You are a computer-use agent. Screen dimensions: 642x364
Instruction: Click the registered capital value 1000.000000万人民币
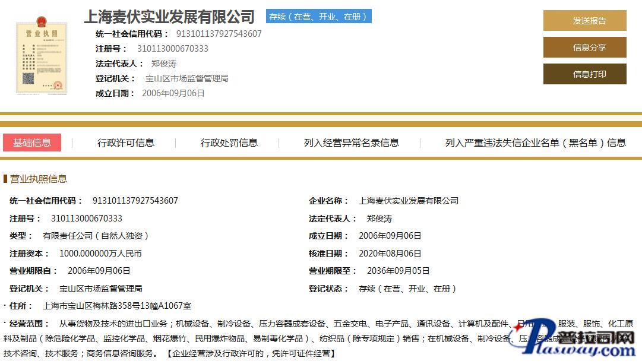[x=100, y=254]
